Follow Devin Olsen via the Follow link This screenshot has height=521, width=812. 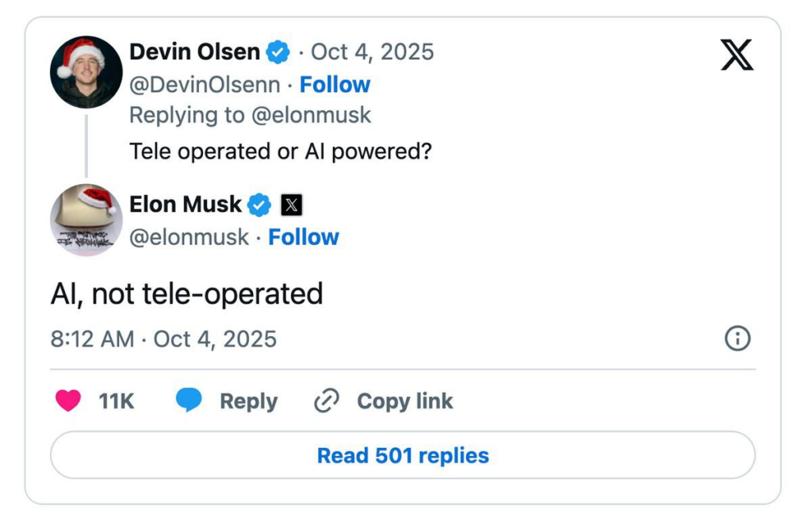tap(335, 85)
